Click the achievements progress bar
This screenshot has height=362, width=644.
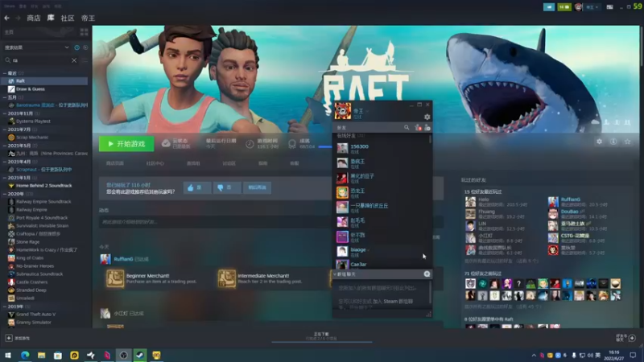(325, 146)
